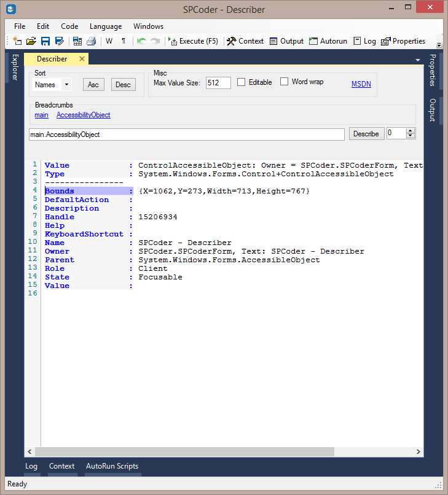Click the green undo arrow
The width and height of the screenshot is (448, 495).
tap(141, 41)
